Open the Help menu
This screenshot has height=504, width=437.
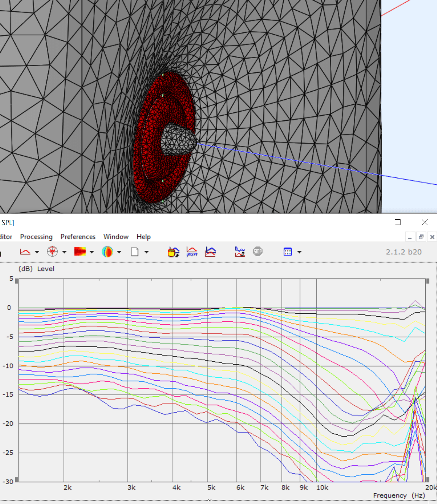[144, 237]
